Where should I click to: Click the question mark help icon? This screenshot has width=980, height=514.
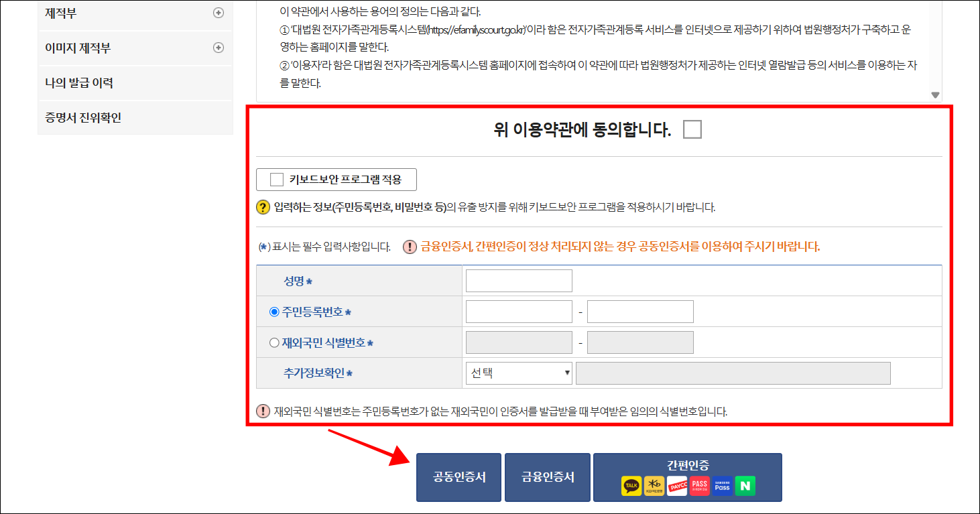(262, 205)
